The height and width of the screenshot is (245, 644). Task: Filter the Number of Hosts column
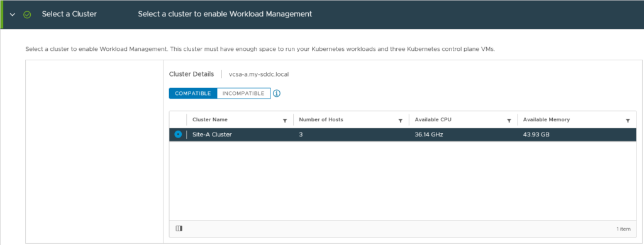tap(400, 121)
